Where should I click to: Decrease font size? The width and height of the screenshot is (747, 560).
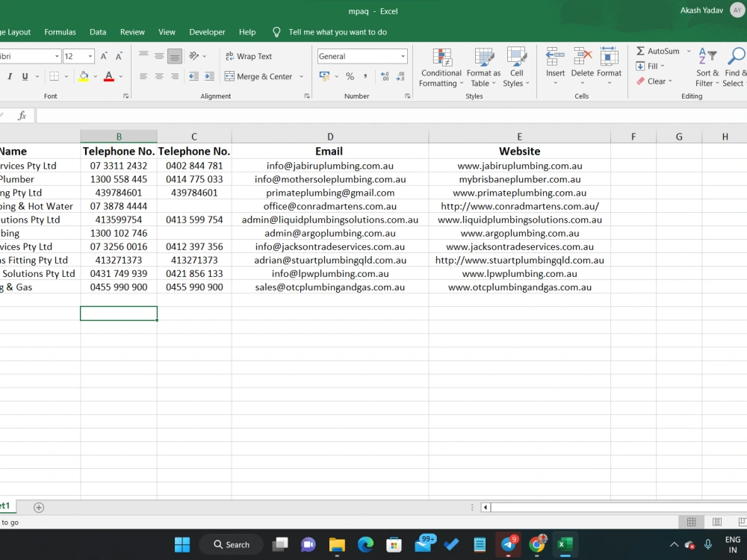[119, 56]
